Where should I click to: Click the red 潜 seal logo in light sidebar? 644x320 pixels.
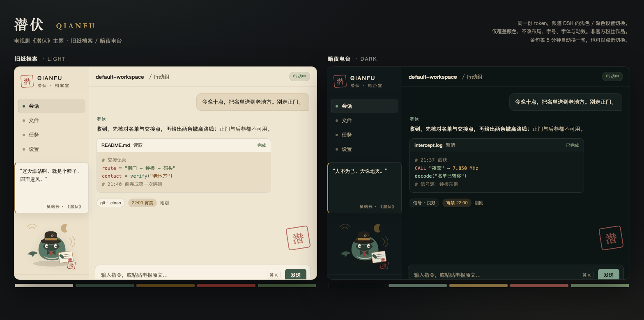click(x=27, y=81)
